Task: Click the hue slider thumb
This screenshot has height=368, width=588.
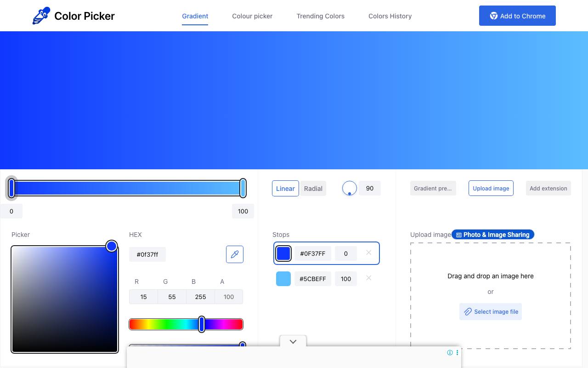Action: coord(201,324)
